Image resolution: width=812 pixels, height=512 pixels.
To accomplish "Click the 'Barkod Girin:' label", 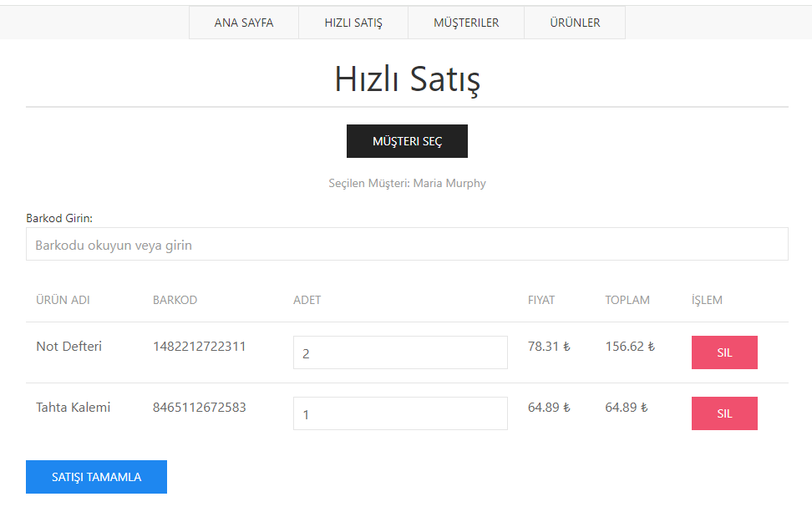I will pos(59,219).
